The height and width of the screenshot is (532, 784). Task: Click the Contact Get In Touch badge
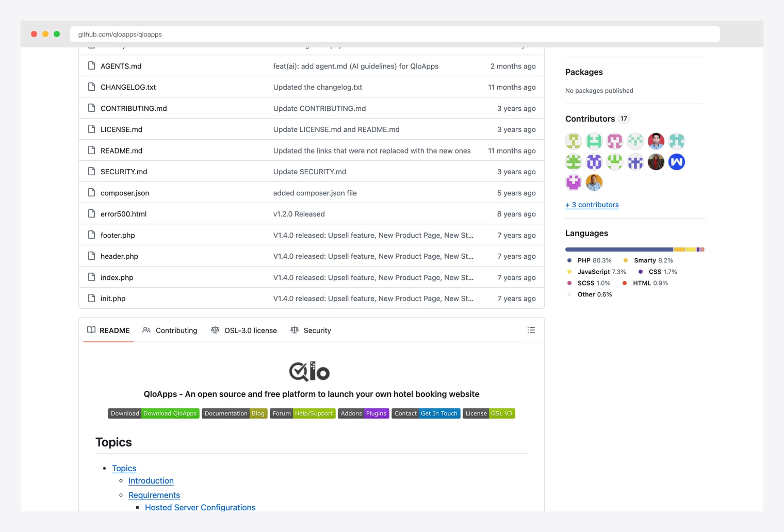tap(426, 413)
